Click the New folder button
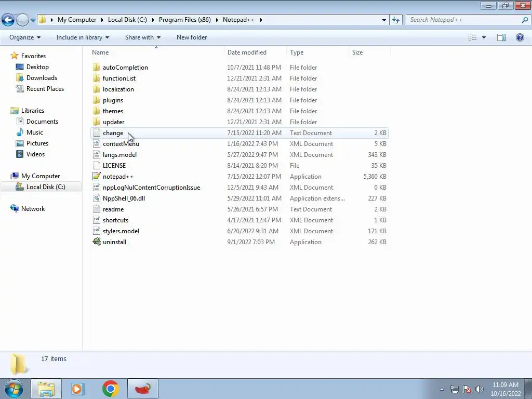This screenshot has height=399, width=532. point(192,37)
